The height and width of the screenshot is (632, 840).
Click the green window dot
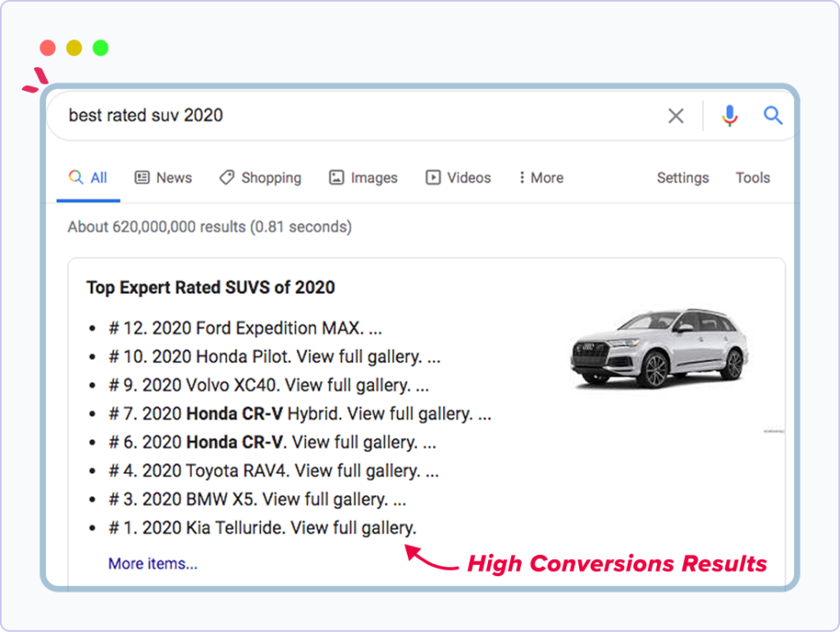tap(100, 48)
